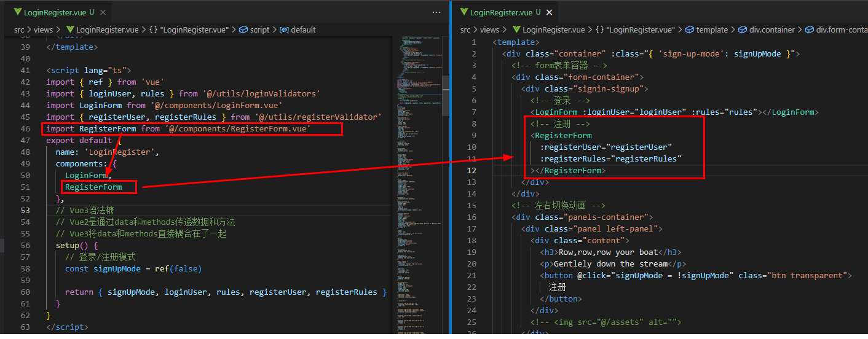Click 'const signUpMode = ref(false)' line
This screenshot has width=868, height=339.
pos(133,268)
